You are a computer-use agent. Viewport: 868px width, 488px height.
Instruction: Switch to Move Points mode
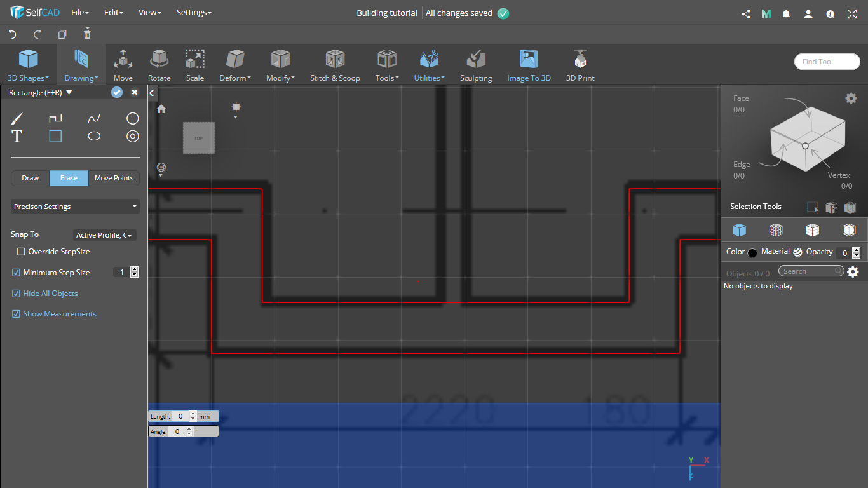[114, 178]
